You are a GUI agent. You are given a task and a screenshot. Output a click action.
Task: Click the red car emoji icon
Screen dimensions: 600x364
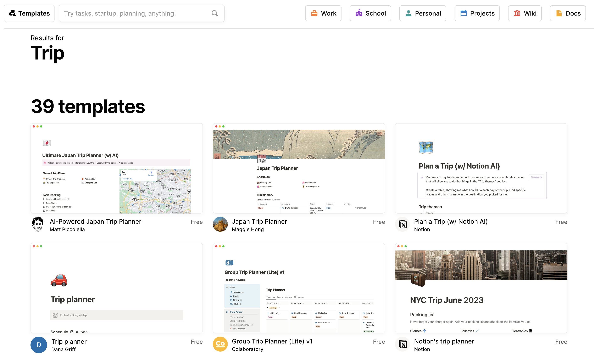59,280
